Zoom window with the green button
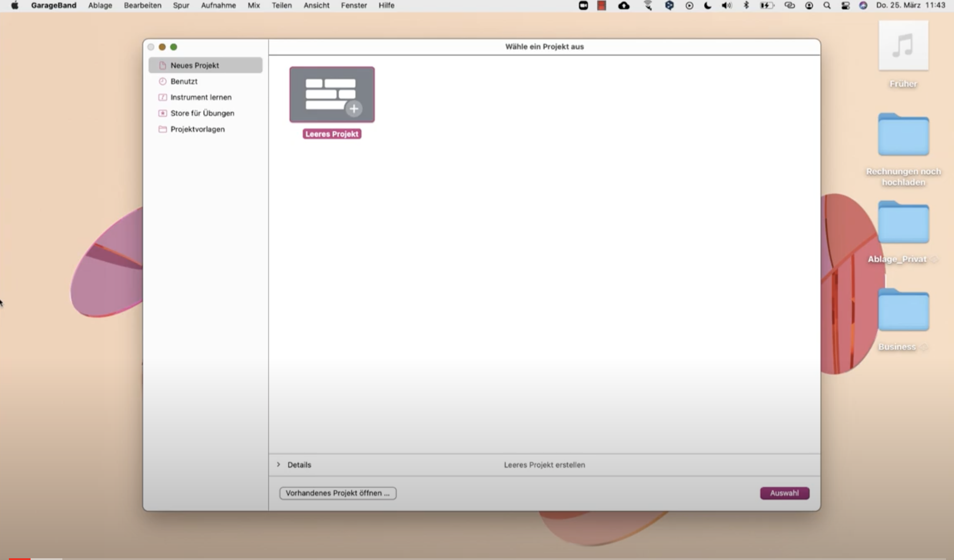The image size is (954, 560). click(174, 47)
